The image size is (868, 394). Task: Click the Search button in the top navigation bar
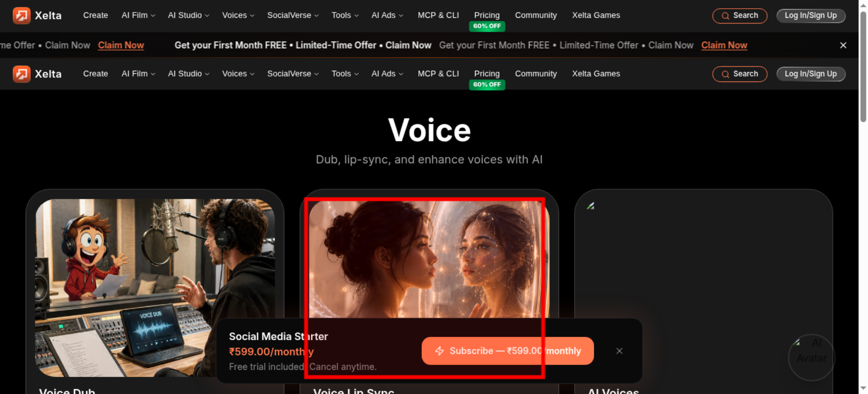[740, 16]
